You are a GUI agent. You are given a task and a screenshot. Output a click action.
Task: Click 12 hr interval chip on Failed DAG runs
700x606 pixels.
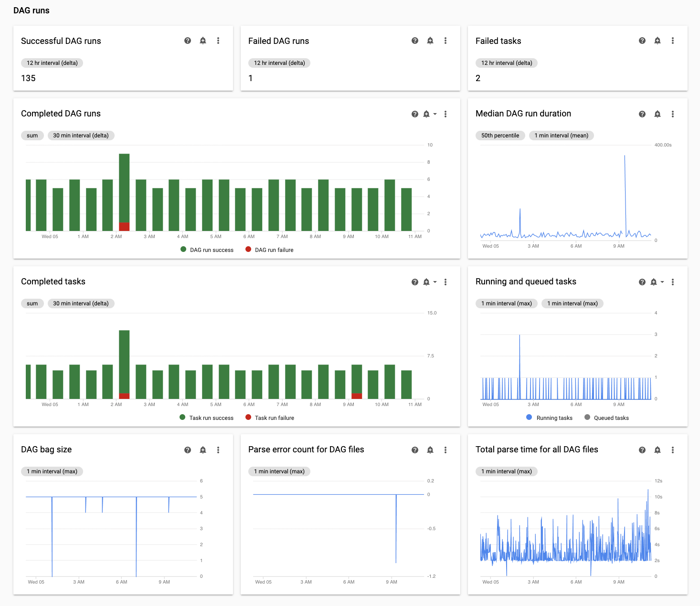tap(279, 63)
